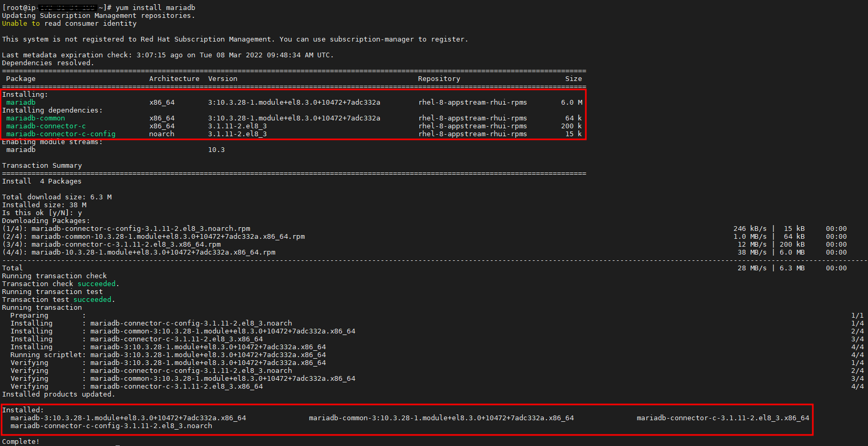868x446 pixels.
Task: Click the 'Size' column header
Action: [574, 78]
